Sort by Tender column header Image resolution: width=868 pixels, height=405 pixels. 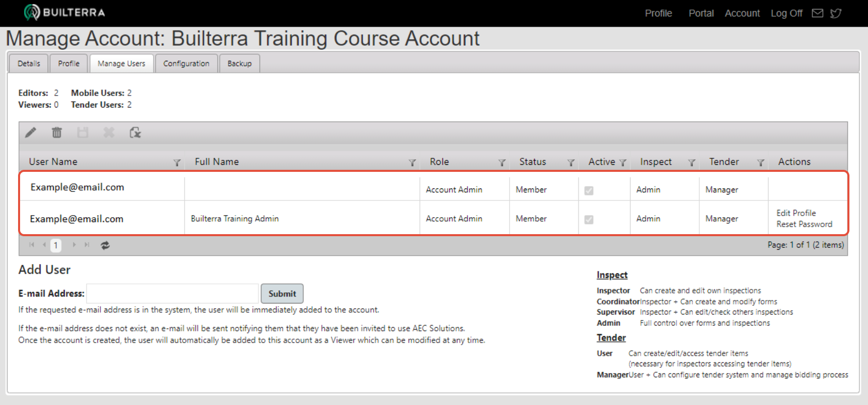pos(724,162)
